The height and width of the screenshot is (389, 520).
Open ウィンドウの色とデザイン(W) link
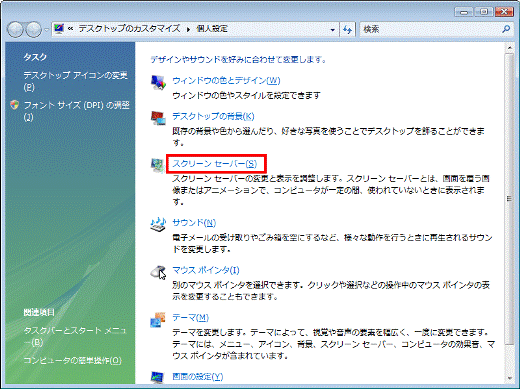(226, 81)
